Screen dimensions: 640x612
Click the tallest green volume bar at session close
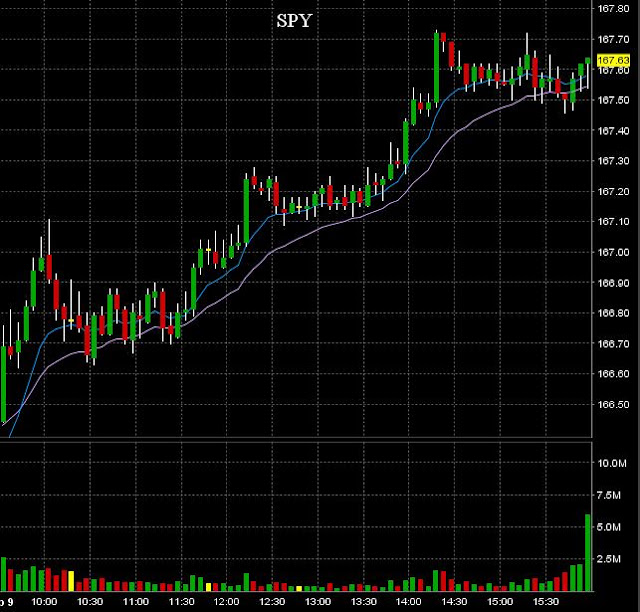[x=587, y=552]
